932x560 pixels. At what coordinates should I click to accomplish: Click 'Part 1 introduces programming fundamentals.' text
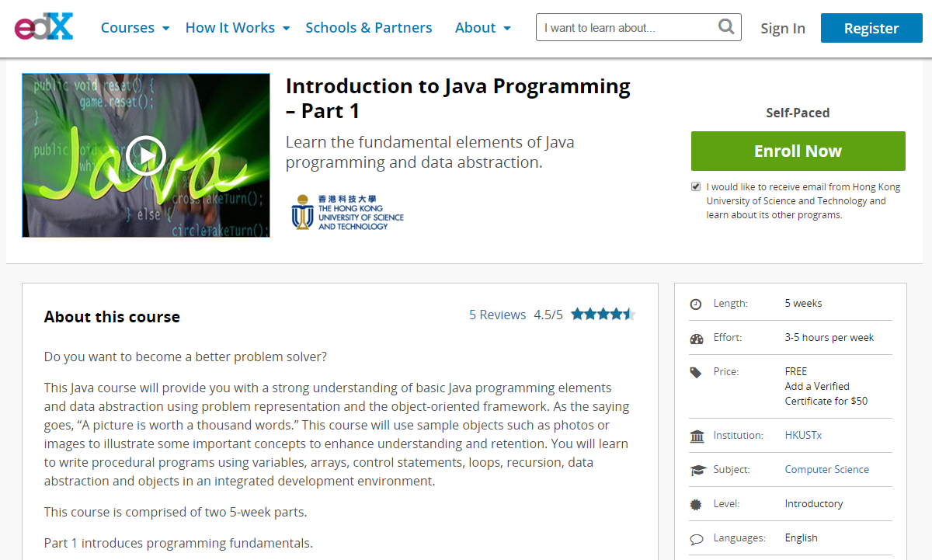point(179,544)
